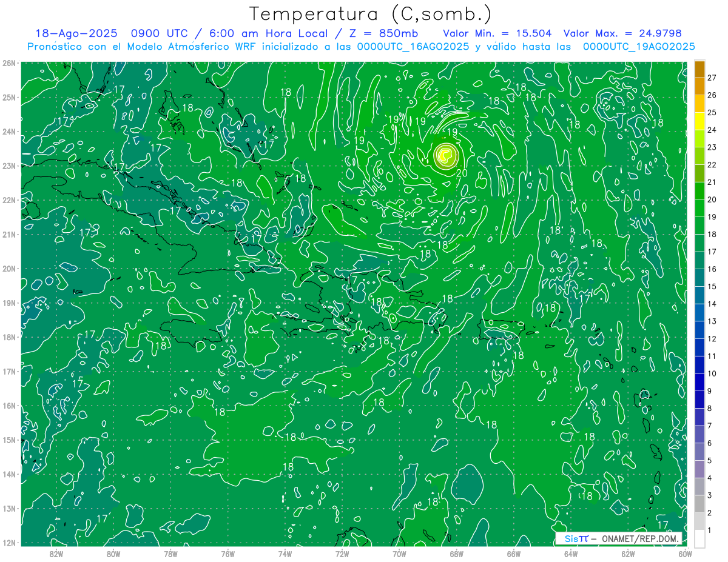Screen dimensions: 728x562
Task: Click the "72W" longitude axis label
Action: 342,554
